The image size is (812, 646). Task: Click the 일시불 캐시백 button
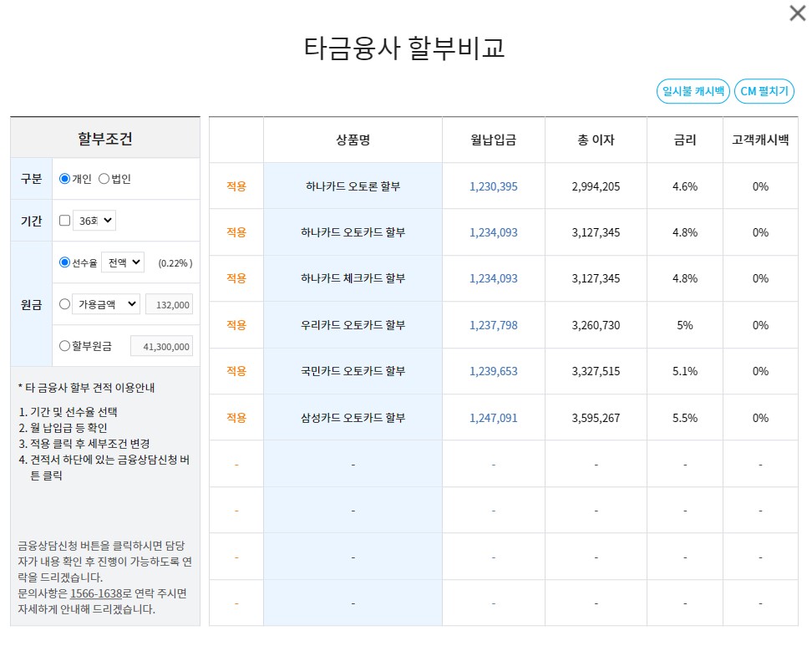693,91
